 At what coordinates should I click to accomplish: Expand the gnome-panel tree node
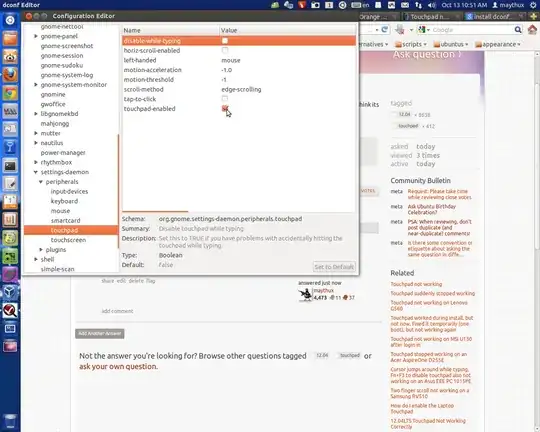click(x=35, y=36)
